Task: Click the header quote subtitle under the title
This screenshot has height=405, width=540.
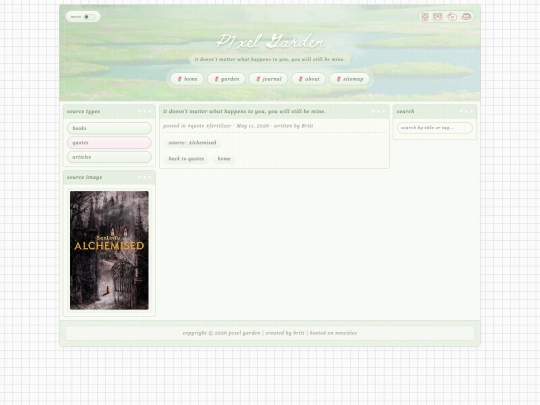Action: tap(270, 59)
